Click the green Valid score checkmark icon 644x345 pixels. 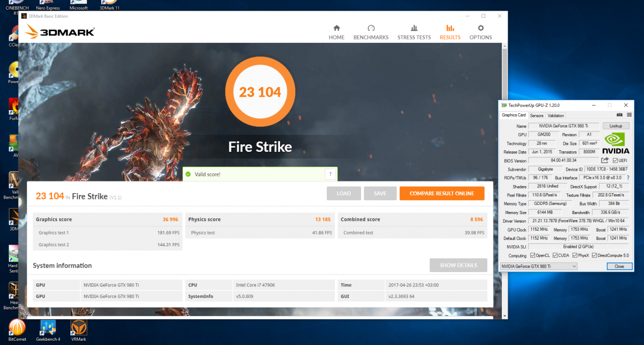188,174
